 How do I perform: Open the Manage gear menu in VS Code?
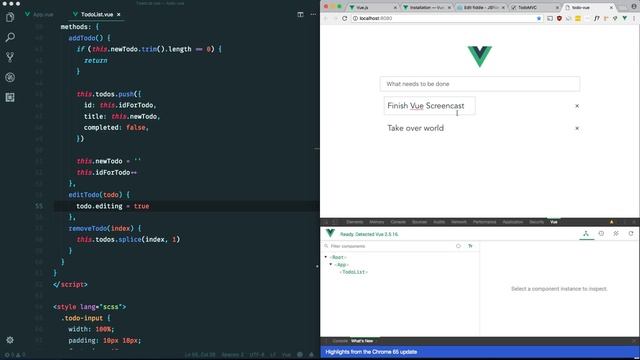10,340
